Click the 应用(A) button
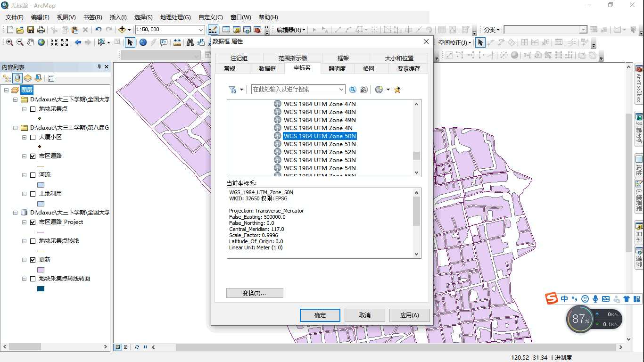644x362 pixels. click(409, 315)
